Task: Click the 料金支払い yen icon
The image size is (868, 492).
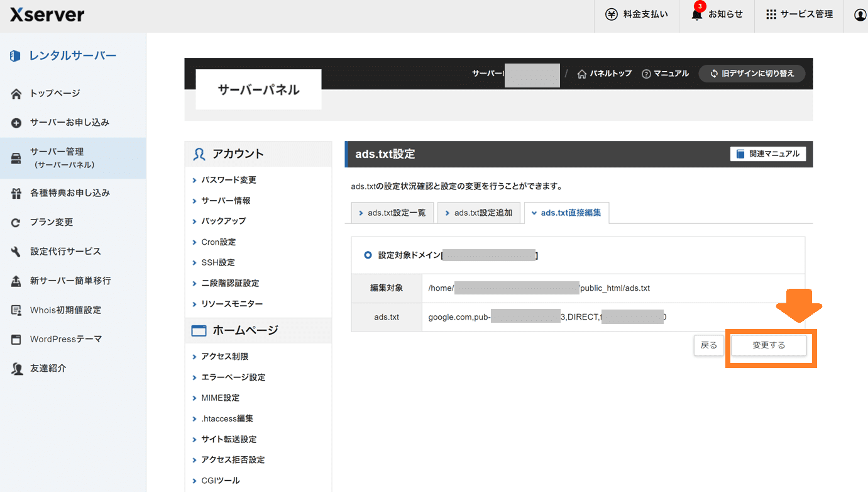Action: [x=611, y=14]
